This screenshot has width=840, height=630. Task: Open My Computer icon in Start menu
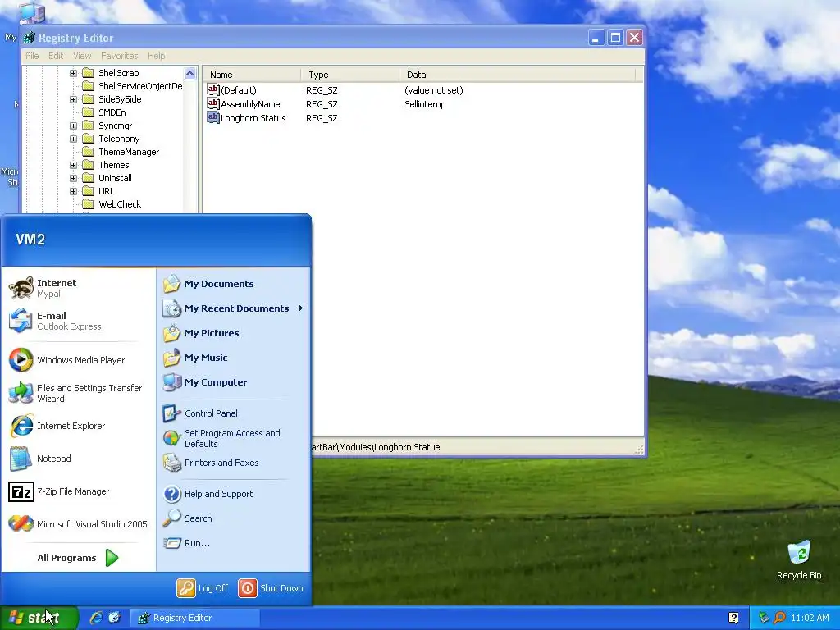(172, 382)
